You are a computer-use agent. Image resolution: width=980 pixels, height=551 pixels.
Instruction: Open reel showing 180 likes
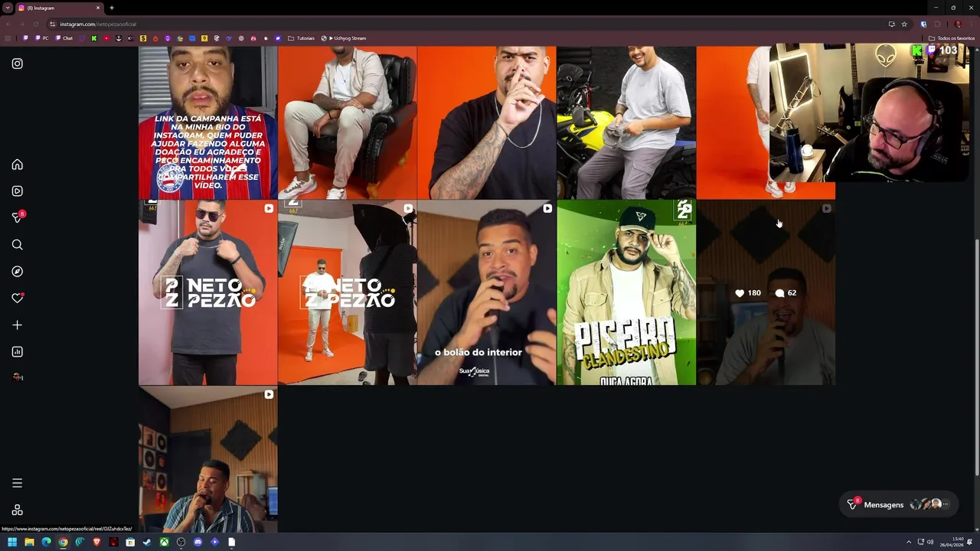click(x=766, y=292)
